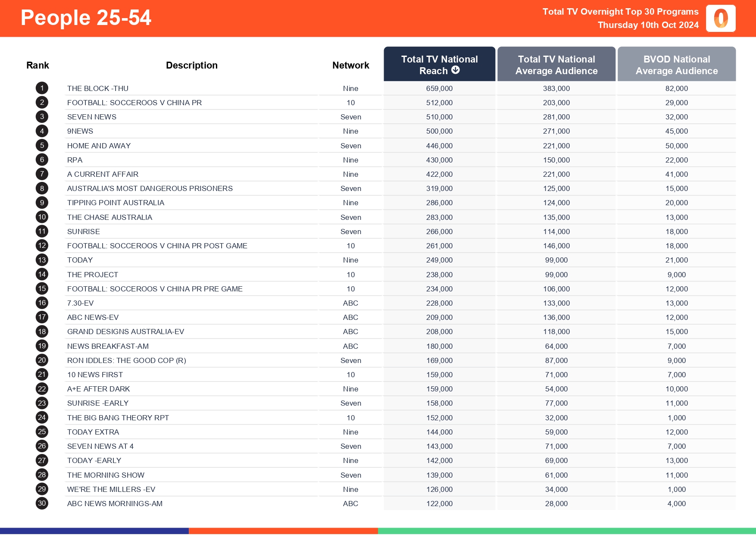Click rank badge 1 beside THE BLOCK -THU
Image resolution: width=756 pixels, height=535 pixels.
pyautogui.click(x=41, y=88)
